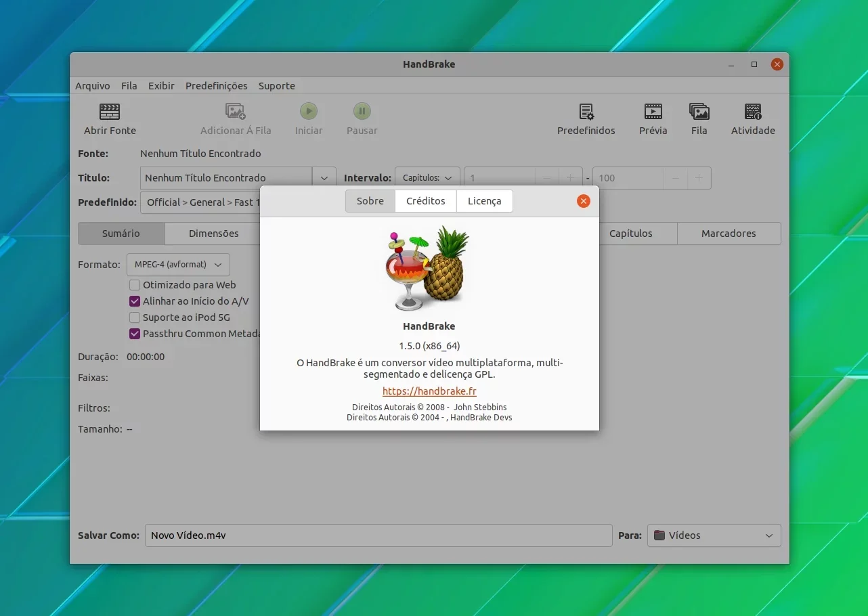
Task: Uncheck Alinhar ao Início do A/V
Action: 135,301
